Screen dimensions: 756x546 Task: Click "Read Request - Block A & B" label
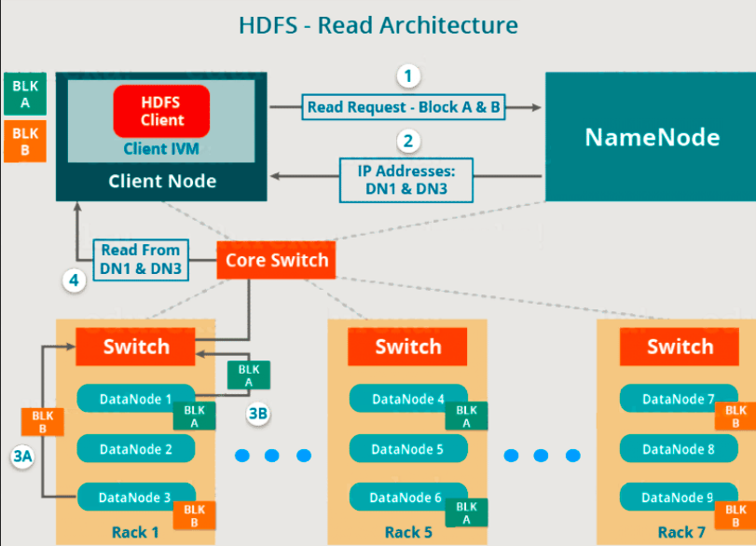point(404,107)
